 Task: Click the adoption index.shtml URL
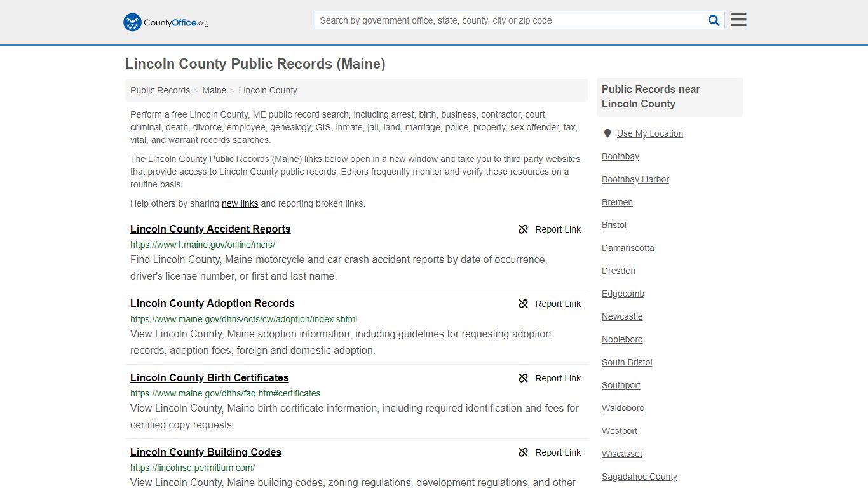244,319
